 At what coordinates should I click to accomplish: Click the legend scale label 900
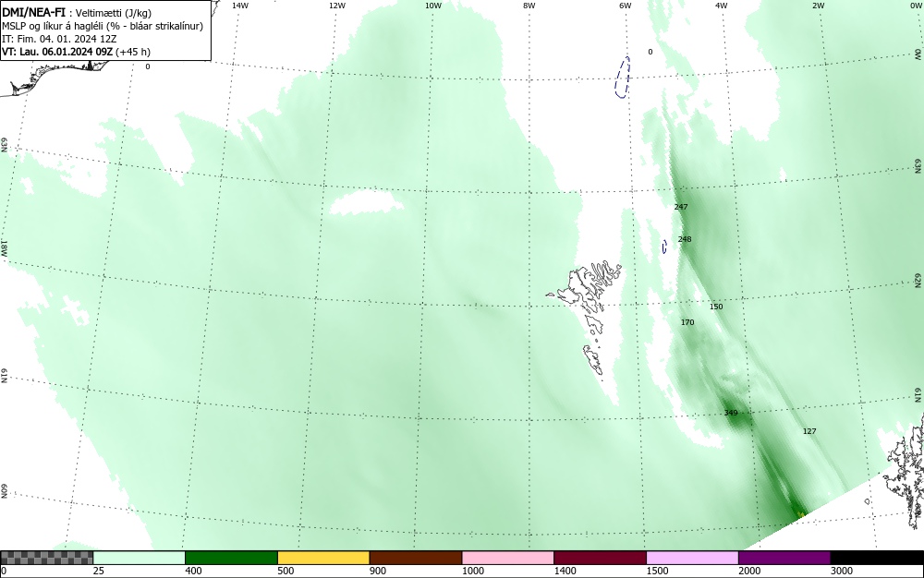pyautogui.click(x=378, y=571)
